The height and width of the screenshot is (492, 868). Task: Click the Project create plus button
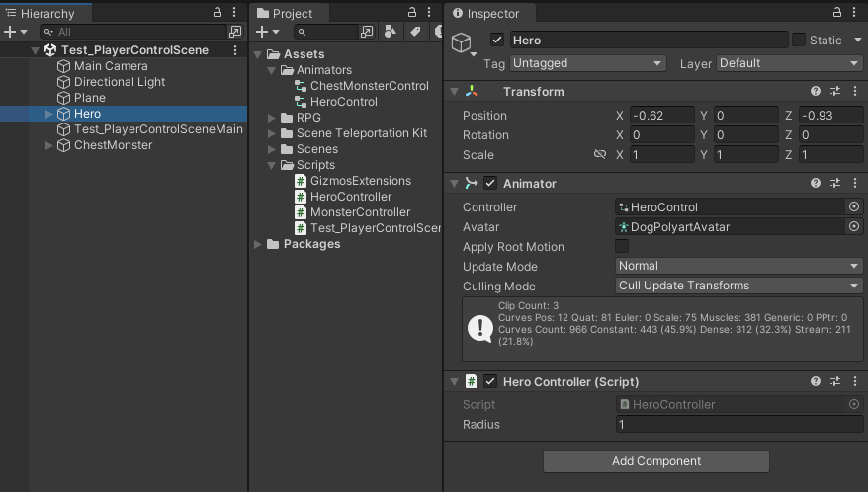coord(262,32)
